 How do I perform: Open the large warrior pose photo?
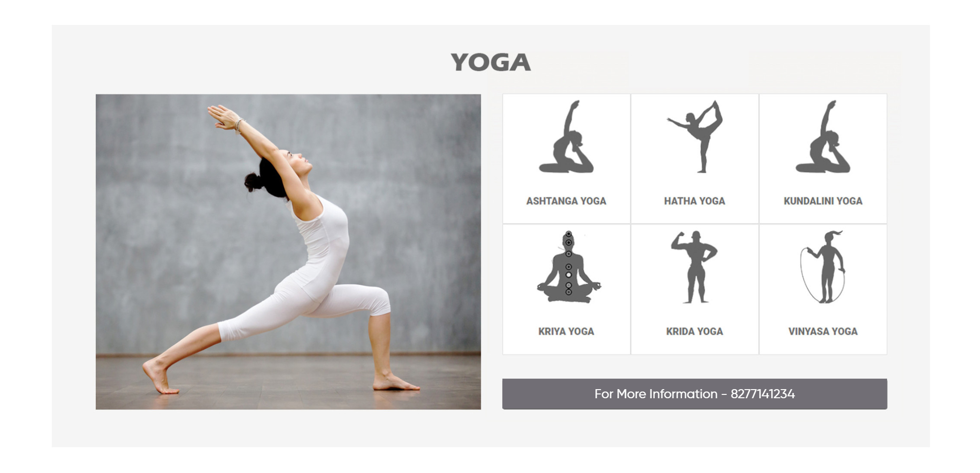[x=288, y=252]
